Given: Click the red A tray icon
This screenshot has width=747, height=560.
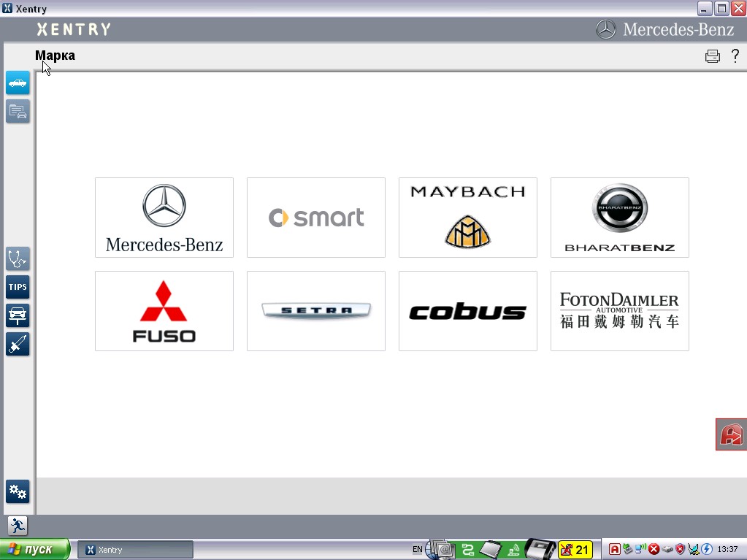Looking at the screenshot, I should 615,550.
